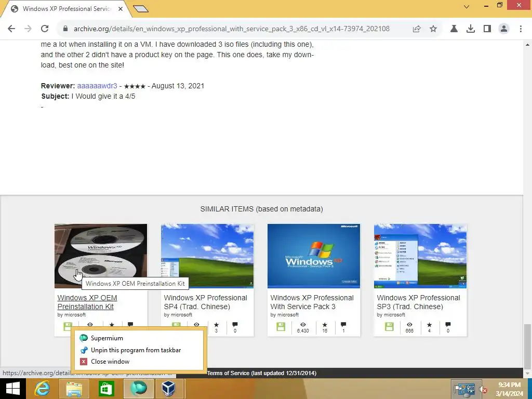
Task: Click views eye icon showing 666
Action: tap(409, 325)
